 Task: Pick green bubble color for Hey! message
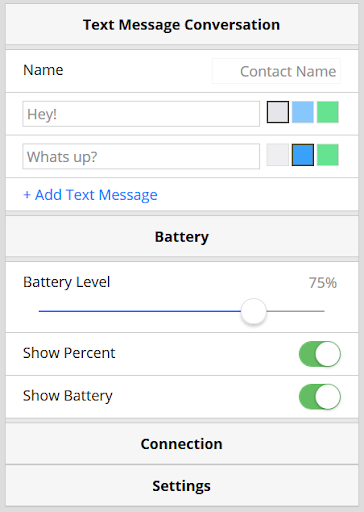click(x=328, y=112)
